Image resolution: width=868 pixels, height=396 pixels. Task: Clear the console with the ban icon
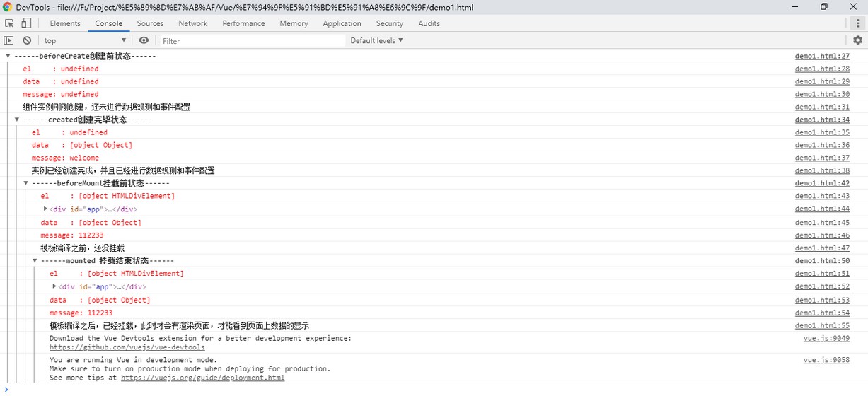pyautogui.click(x=27, y=40)
